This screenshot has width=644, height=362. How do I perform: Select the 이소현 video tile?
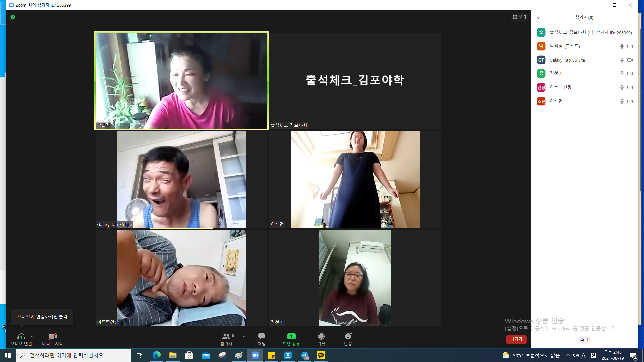point(355,179)
